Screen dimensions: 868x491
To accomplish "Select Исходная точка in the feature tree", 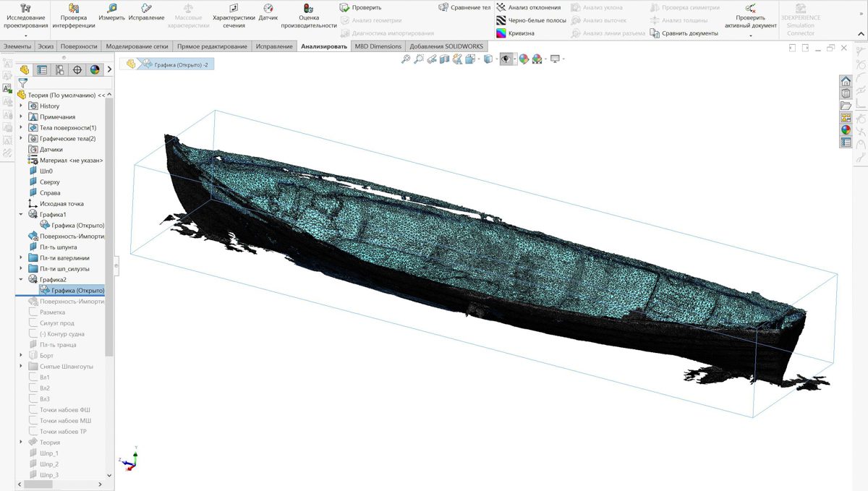I will (61, 204).
